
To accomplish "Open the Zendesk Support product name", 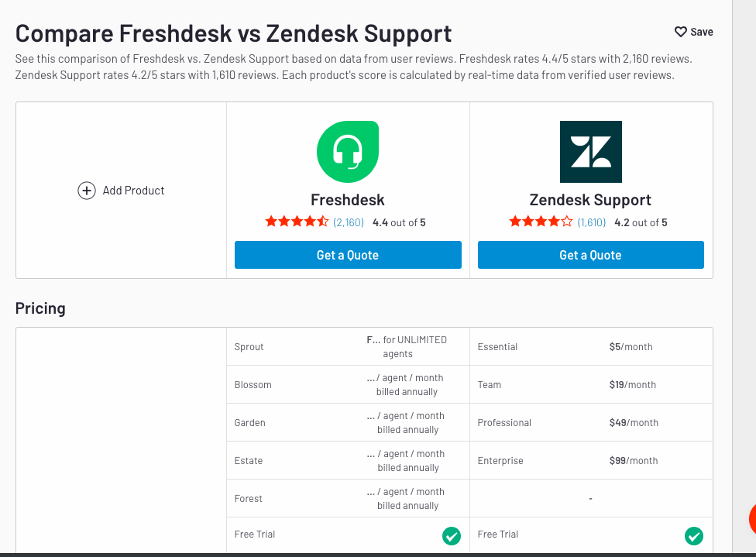I will [x=590, y=200].
